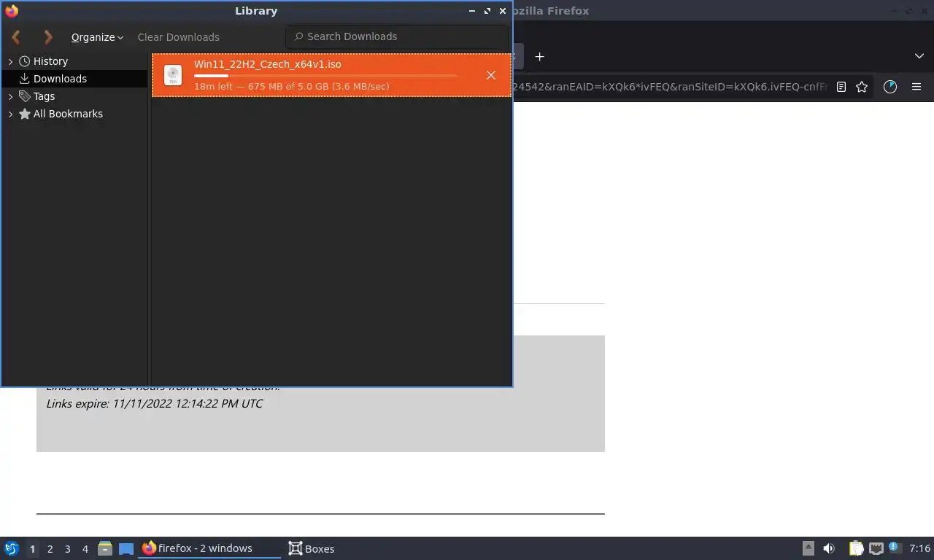
Task: Switch to workspace 4
Action: tap(85, 549)
